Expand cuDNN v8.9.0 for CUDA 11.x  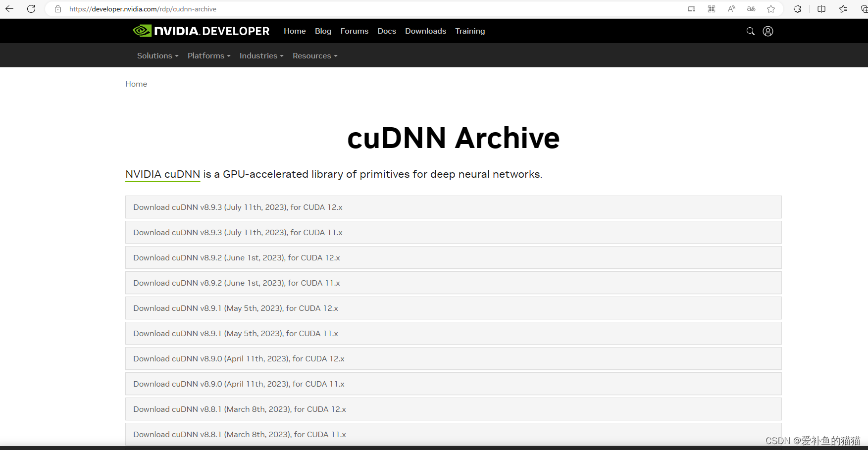[453, 384]
